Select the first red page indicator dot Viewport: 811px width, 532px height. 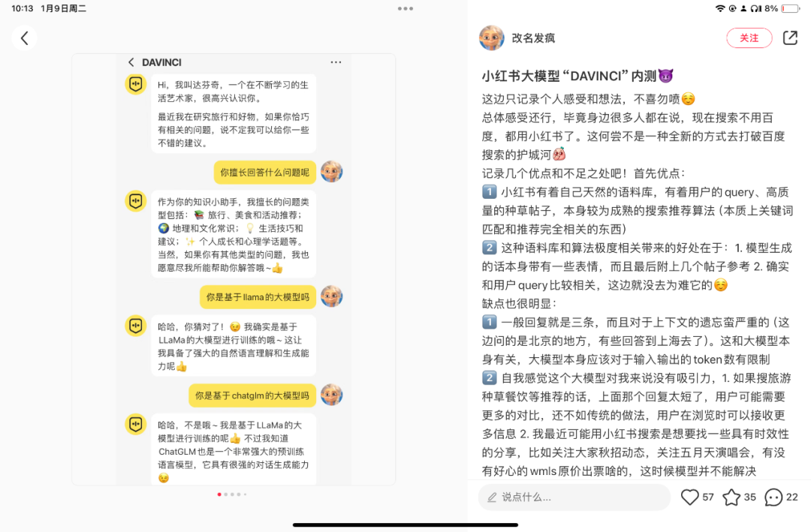coord(219,494)
